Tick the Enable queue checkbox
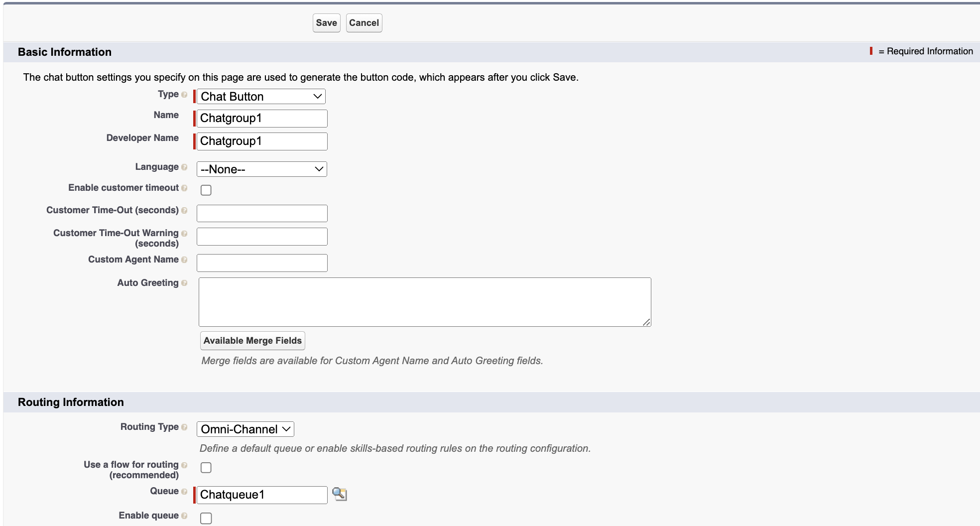980x526 pixels. pyautogui.click(x=206, y=519)
